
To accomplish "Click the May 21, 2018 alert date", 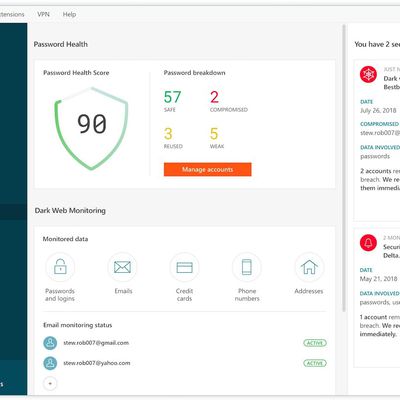I will click(378, 279).
